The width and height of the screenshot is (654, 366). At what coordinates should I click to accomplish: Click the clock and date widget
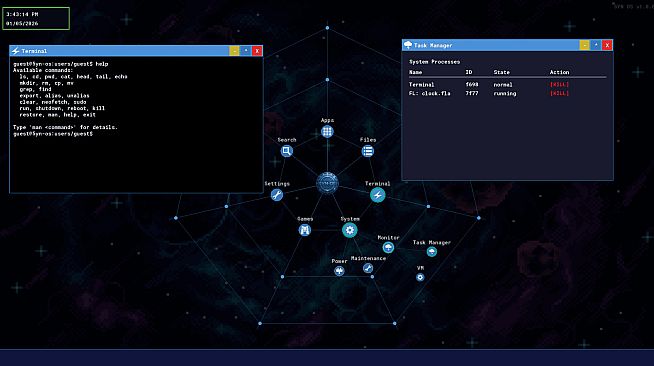[x=36, y=18]
